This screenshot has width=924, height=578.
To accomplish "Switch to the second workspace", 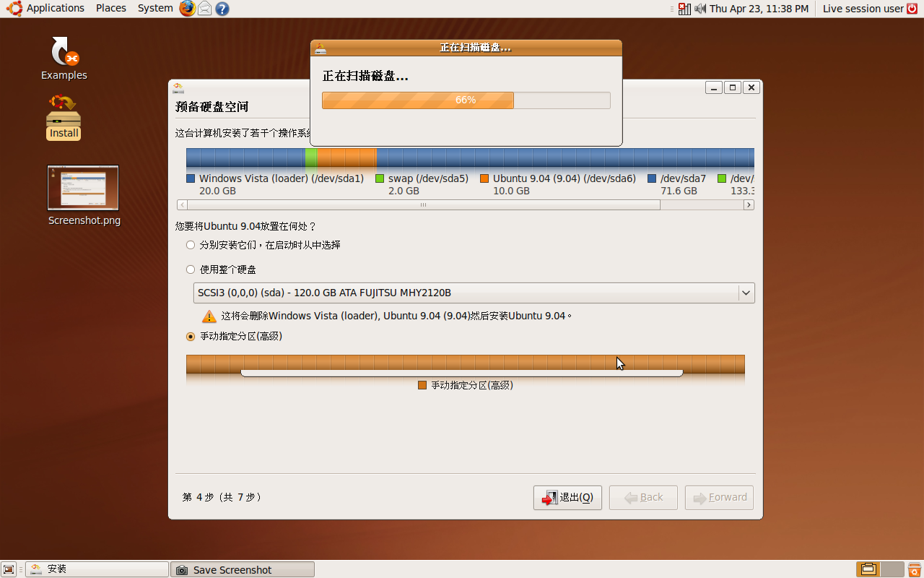I will pos(892,569).
